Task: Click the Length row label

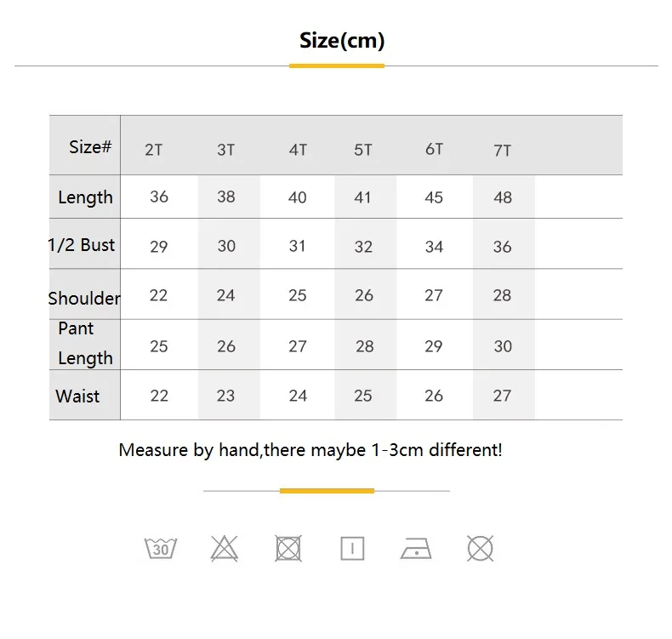Action: (x=85, y=197)
